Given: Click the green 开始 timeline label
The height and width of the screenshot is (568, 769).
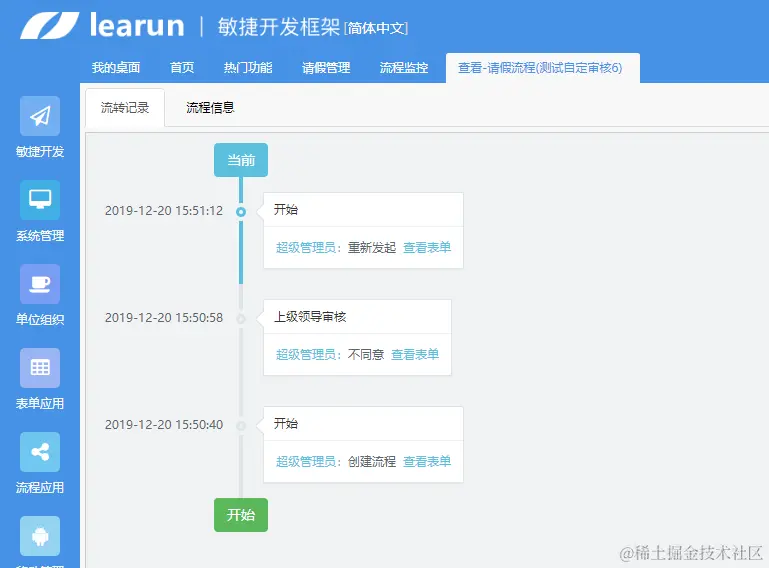Looking at the screenshot, I should (x=241, y=515).
